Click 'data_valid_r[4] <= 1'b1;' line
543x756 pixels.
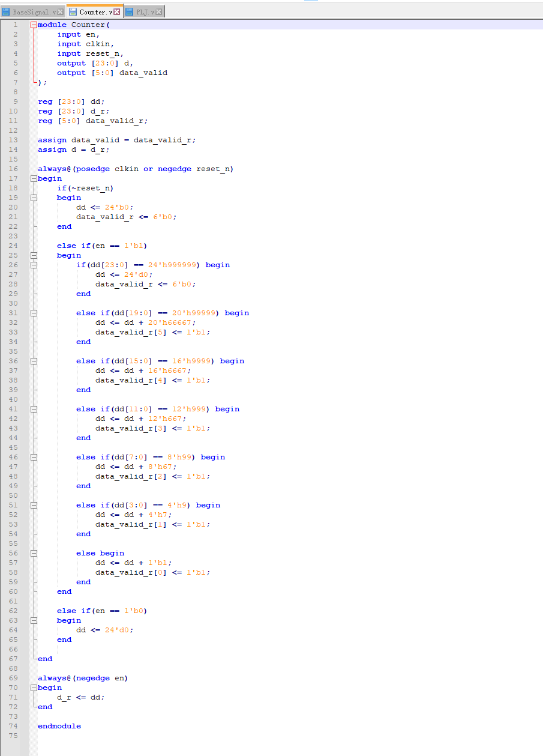click(x=153, y=380)
